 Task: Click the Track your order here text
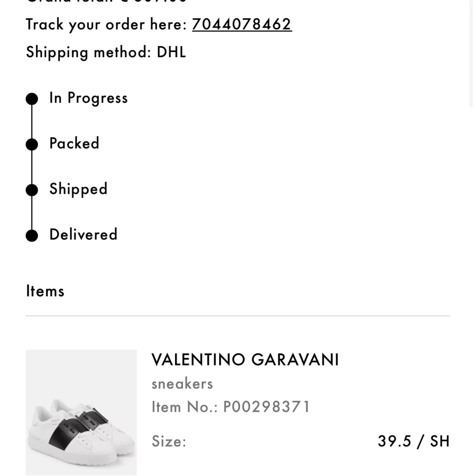(x=107, y=24)
